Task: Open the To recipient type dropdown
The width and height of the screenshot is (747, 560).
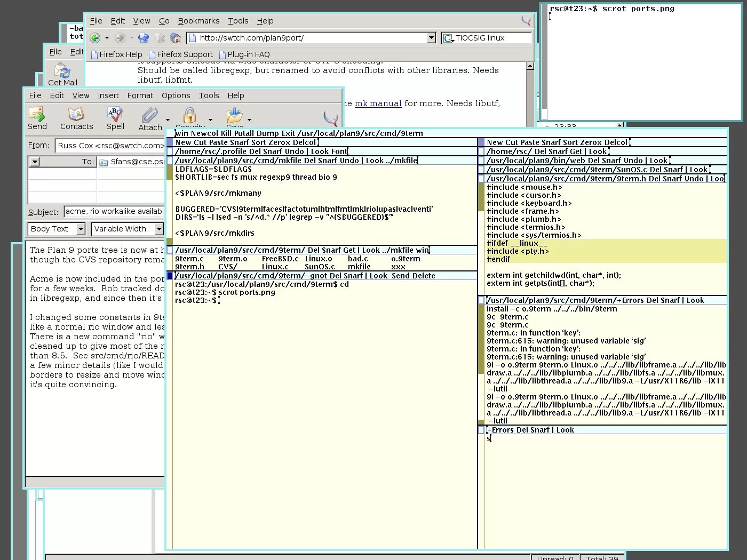Action: click(35, 162)
